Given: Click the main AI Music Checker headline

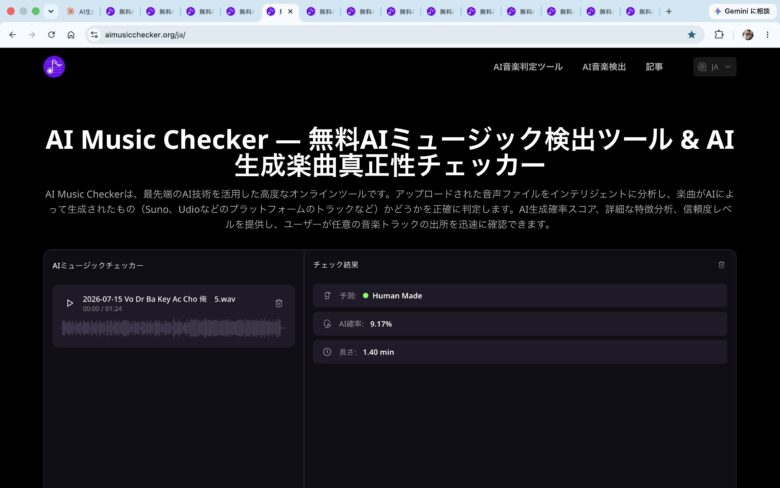Looking at the screenshot, I should [390, 152].
